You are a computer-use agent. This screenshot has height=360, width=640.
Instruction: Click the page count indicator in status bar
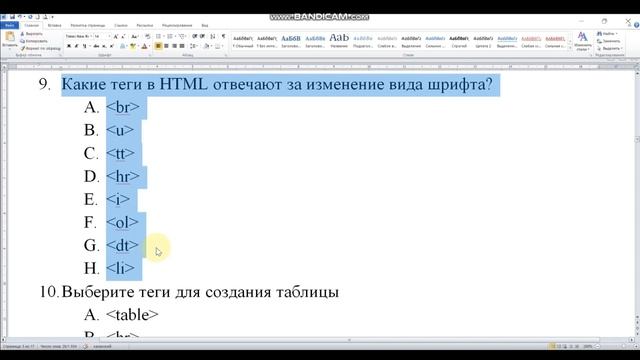coord(18,346)
